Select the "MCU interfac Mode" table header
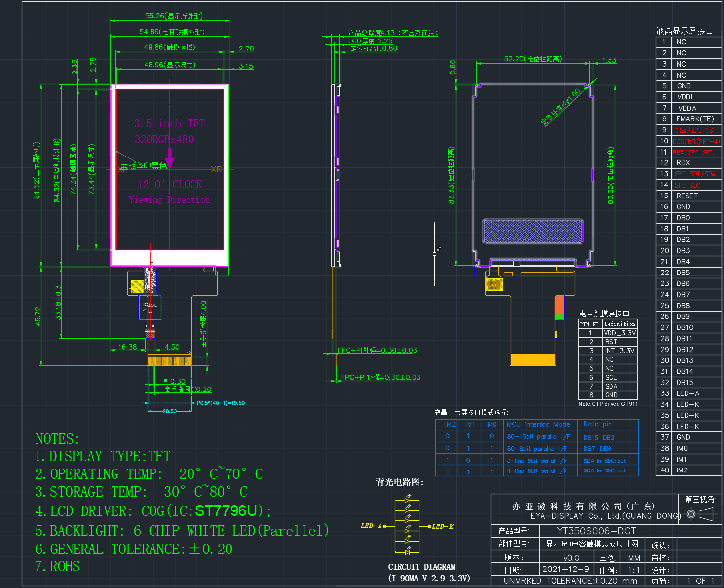 (538, 424)
